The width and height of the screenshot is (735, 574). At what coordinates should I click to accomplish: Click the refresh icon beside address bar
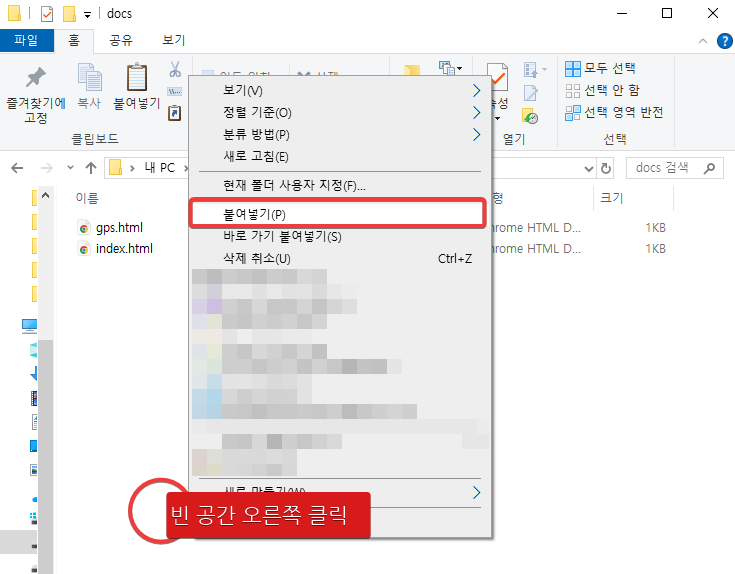coord(607,167)
